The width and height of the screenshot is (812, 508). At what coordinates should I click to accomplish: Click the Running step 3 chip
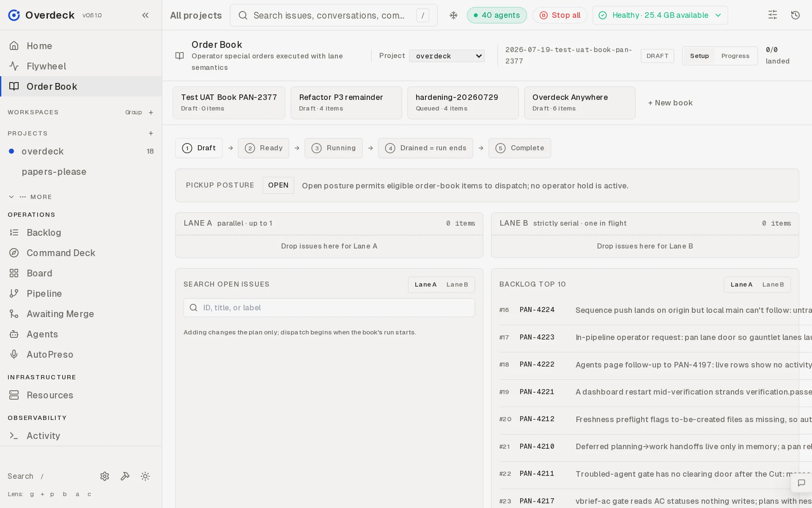pyautogui.click(x=333, y=148)
